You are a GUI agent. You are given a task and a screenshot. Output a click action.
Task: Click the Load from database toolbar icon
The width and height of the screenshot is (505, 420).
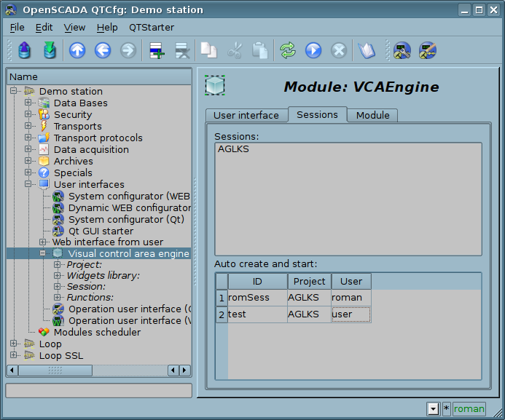[x=26, y=50]
